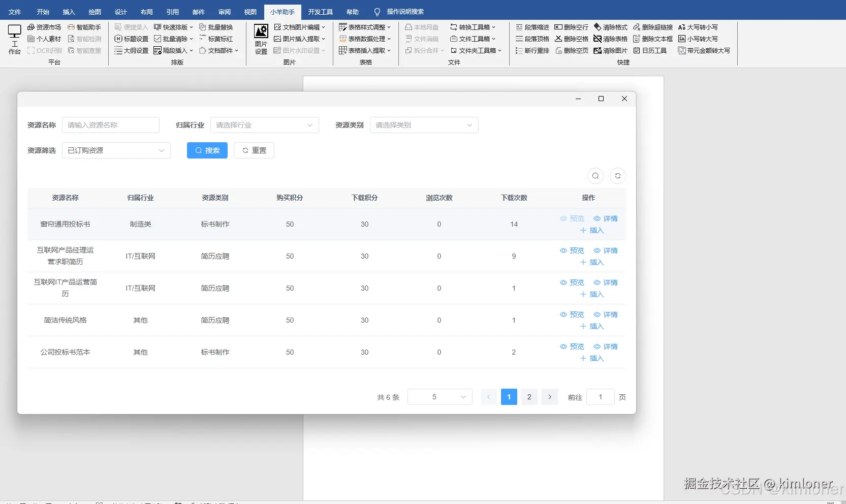Image resolution: width=846 pixels, height=504 pixels.
Task: Click 批量替换 batch replace
Action: click(x=216, y=27)
